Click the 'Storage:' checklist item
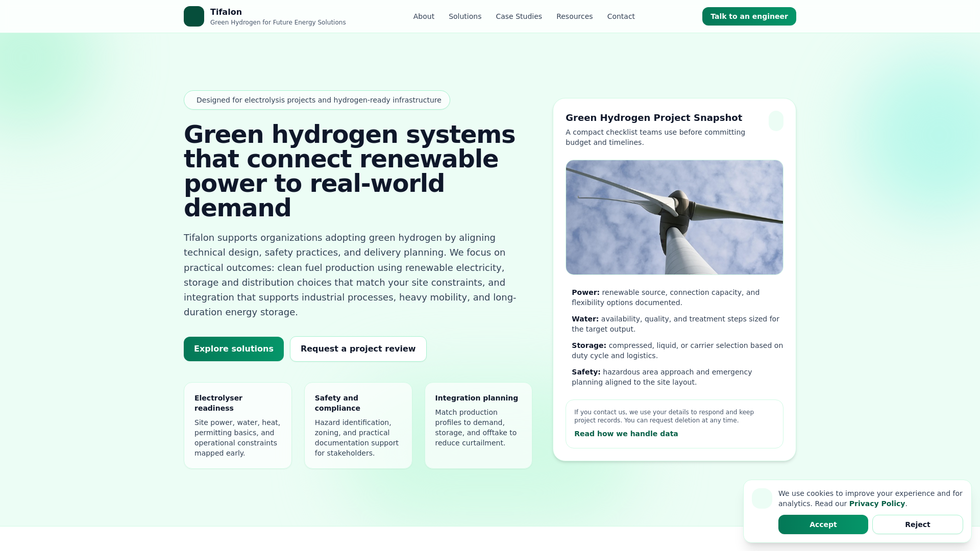Viewport: 980px width, 551px height. point(677,350)
